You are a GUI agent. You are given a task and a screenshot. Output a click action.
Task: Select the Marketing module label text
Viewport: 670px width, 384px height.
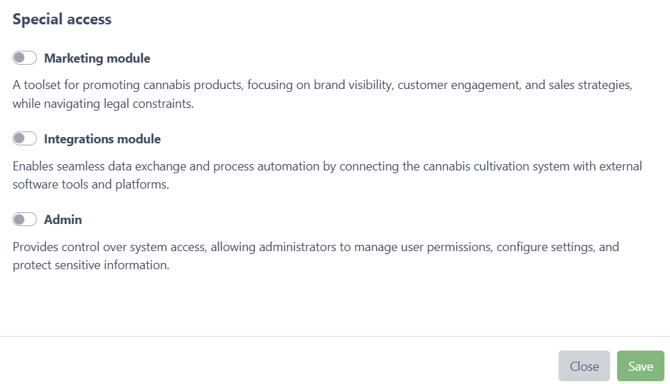point(97,58)
